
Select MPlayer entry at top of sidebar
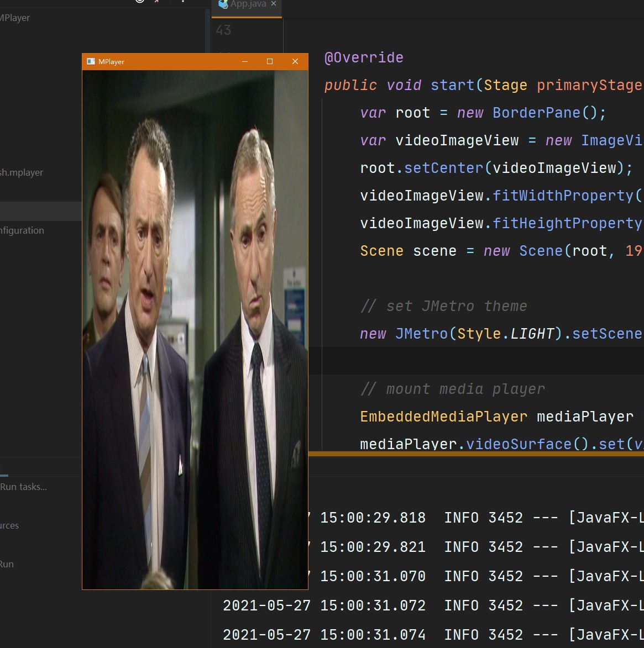click(15, 18)
